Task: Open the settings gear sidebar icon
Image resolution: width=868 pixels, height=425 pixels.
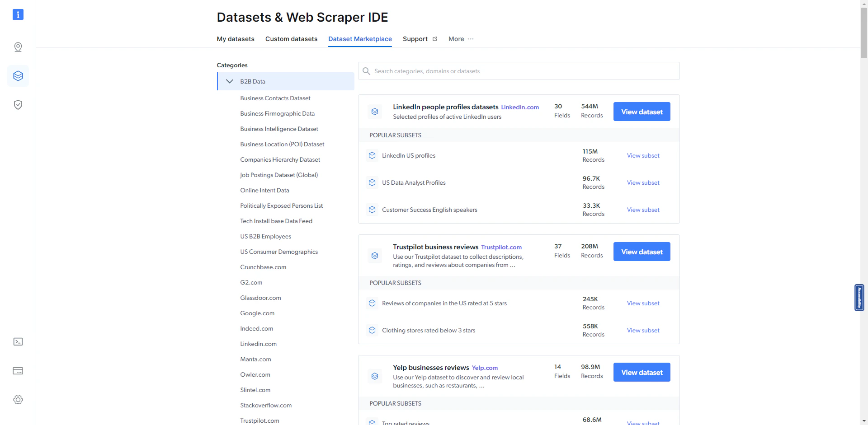Action: point(18,400)
